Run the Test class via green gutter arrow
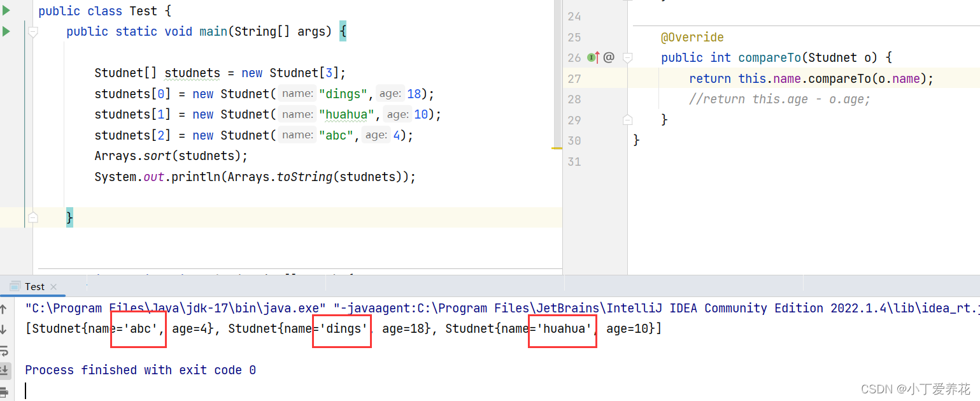This screenshot has height=401, width=980. [x=5, y=10]
